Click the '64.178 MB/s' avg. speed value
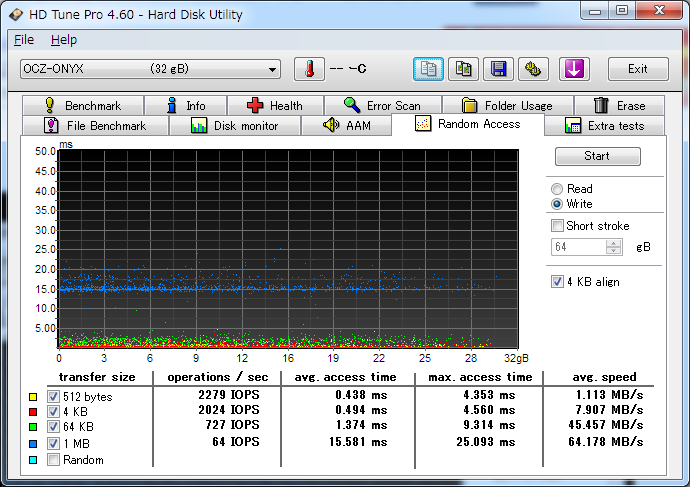The image size is (690, 487). [x=606, y=442]
